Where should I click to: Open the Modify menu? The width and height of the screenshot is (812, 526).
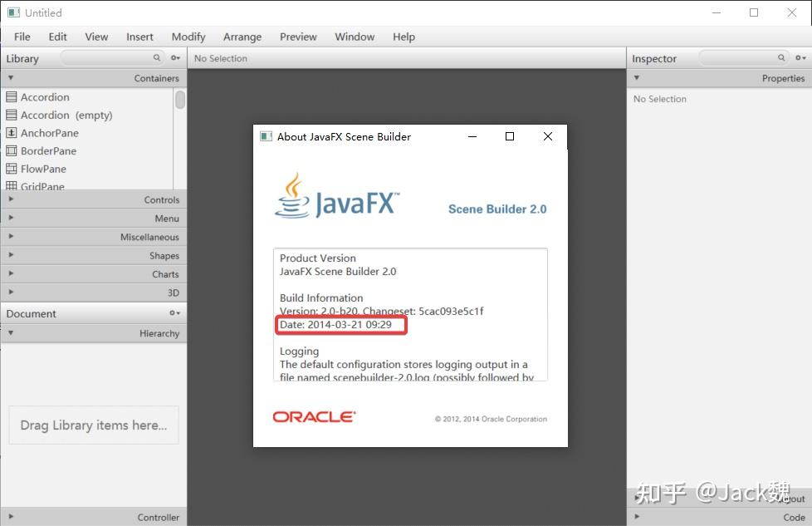[x=188, y=37]
